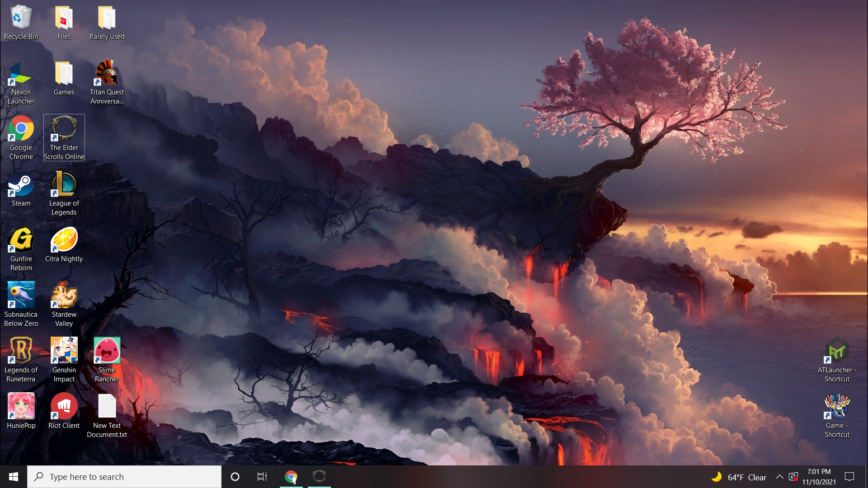
Task: Select Subnautica Below Zero shortcut
Action: coord(21,305)
